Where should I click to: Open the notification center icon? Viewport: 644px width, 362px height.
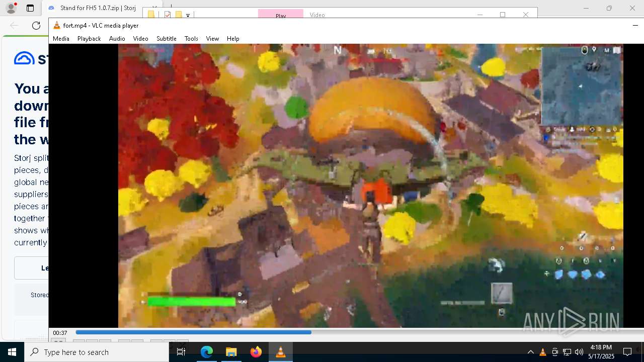tap(627, 352)
